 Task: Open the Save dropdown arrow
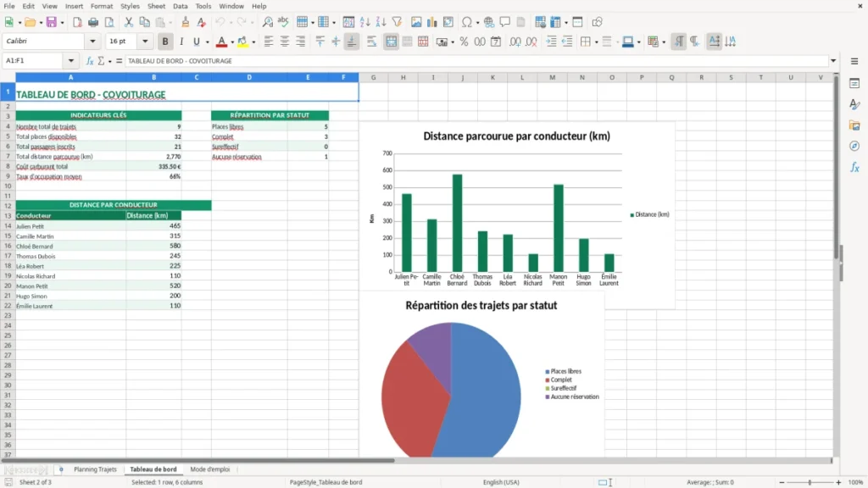pos(61,23)
